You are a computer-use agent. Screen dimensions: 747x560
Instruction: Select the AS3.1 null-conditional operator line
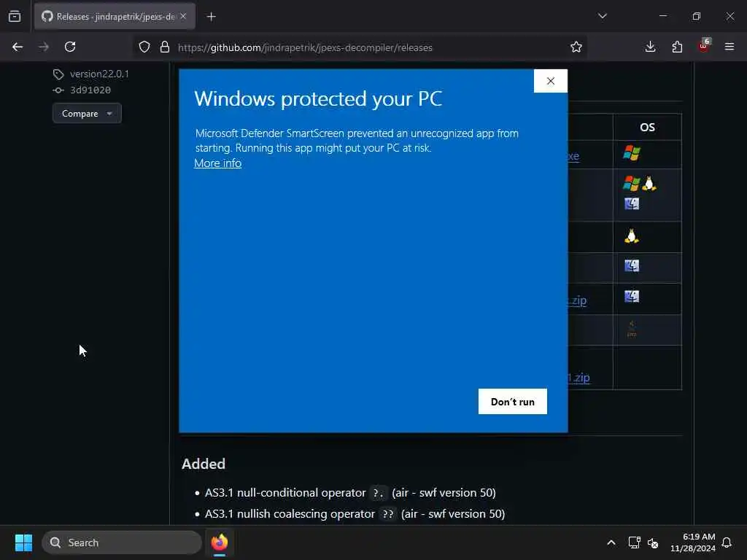[x=350, y=492]
